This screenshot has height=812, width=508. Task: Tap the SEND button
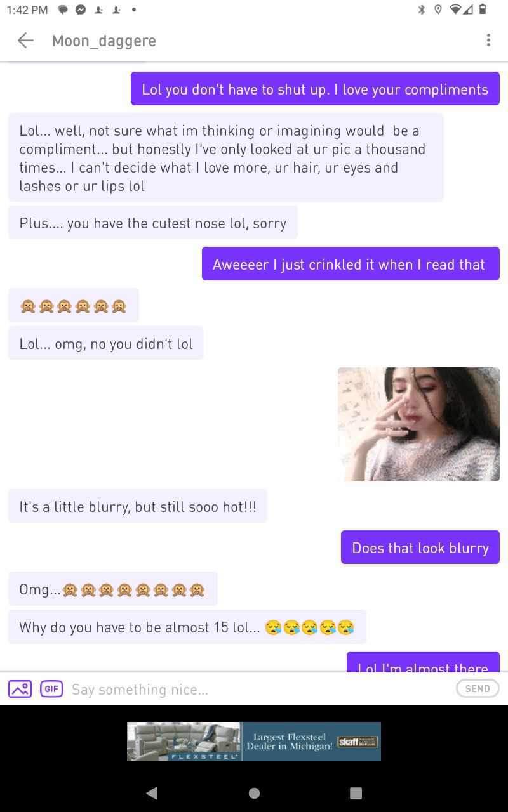(478, 688)
